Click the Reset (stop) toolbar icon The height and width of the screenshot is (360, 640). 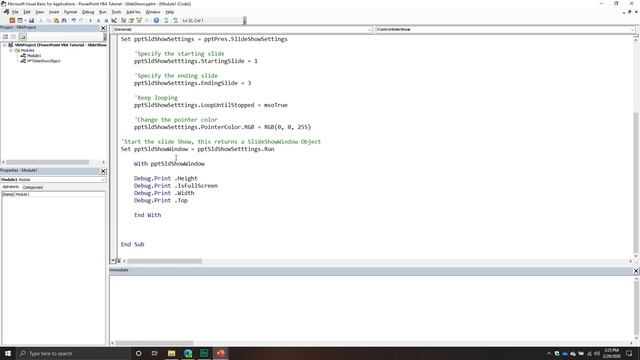coord(106,20)
